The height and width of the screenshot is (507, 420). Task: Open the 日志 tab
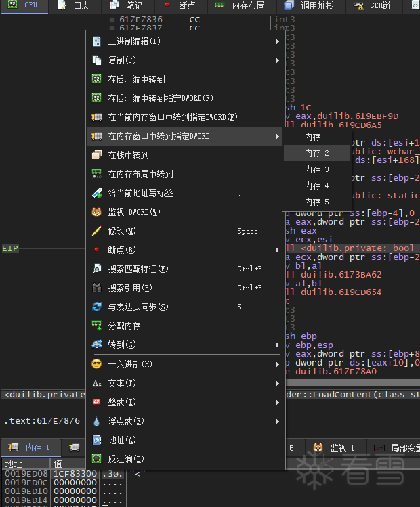[74, 5]
